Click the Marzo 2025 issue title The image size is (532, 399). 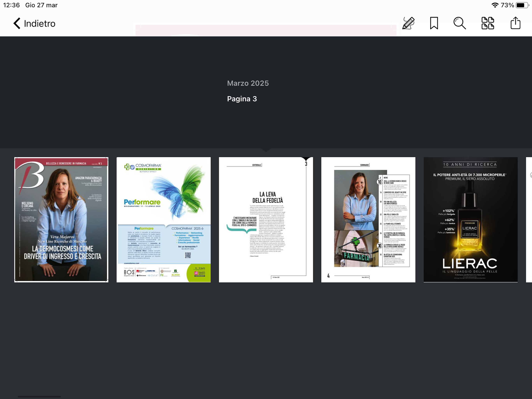pos(248,83)
